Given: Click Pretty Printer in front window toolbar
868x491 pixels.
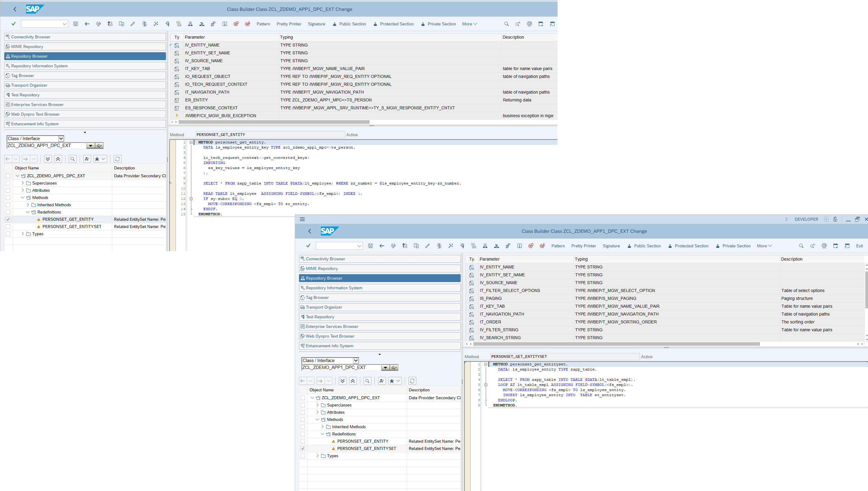Looking at the screenshot, I should tap(583, 246).
